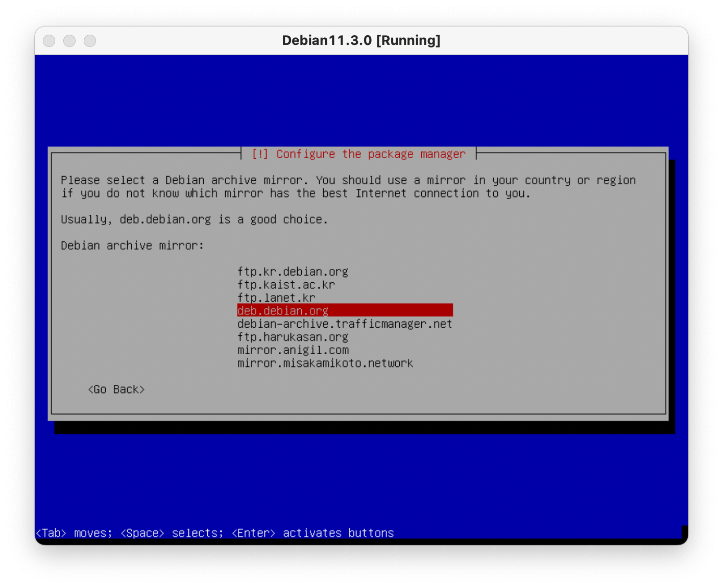This screenshot has width=723, height=588.
Task: Click the window zoom (fullscreen) button
Action: (x=90, y=41)
